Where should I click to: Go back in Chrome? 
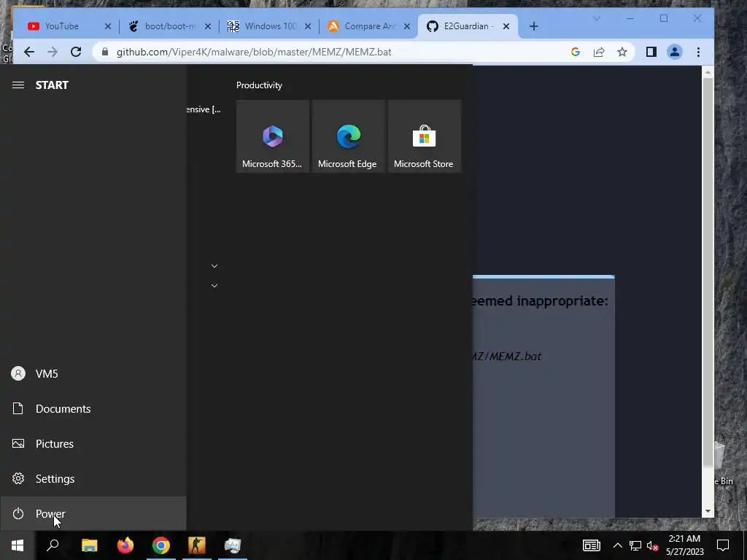pyautogui.click(x=29, y=52)
